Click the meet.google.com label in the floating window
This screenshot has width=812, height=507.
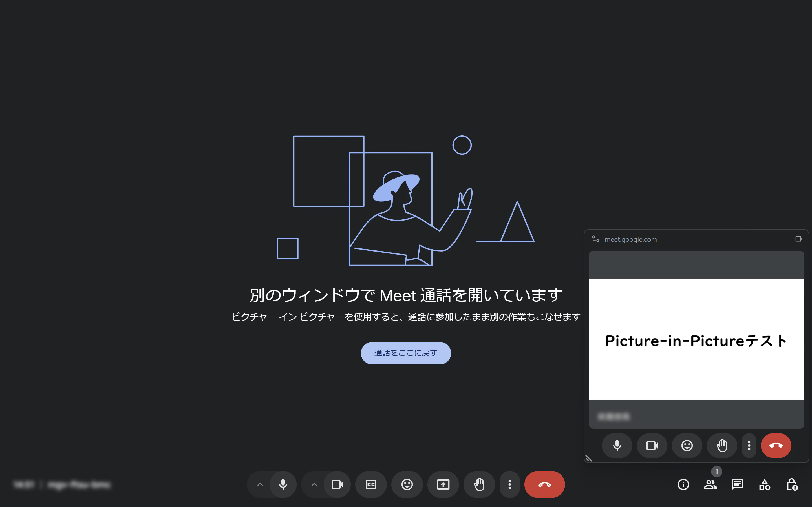(x=630, y=239)
